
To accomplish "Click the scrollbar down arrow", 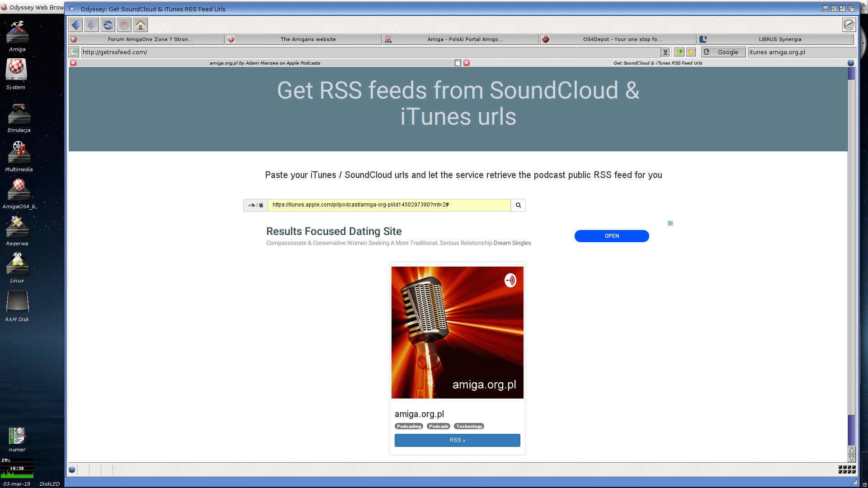I will pyautogui.click(x=851, y=458).
